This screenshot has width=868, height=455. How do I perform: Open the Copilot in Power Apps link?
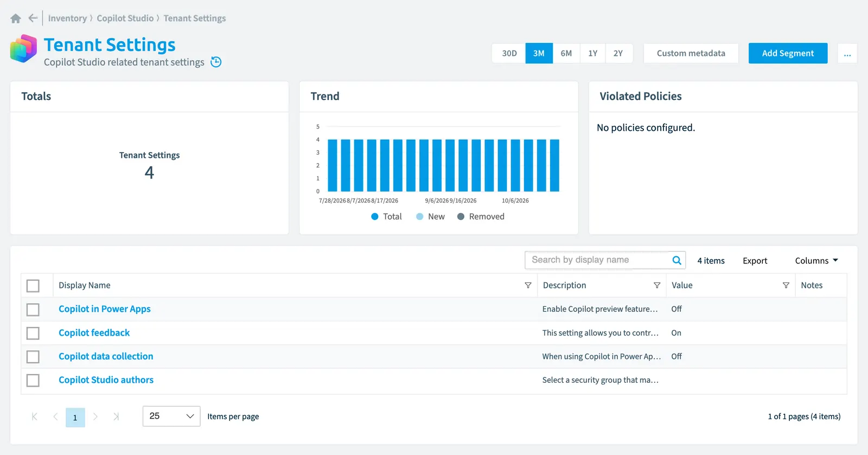click(105, 309)
